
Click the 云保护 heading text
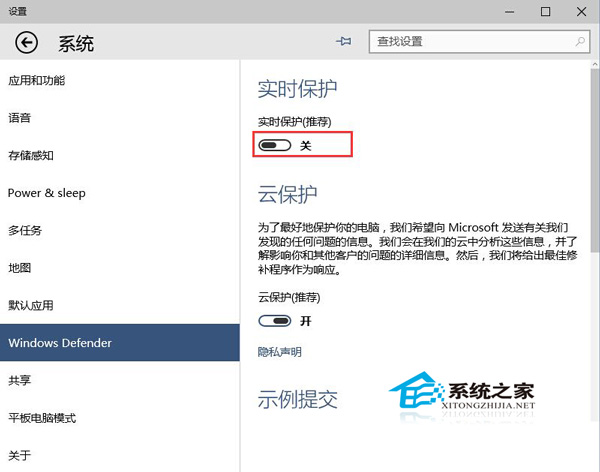287,194
